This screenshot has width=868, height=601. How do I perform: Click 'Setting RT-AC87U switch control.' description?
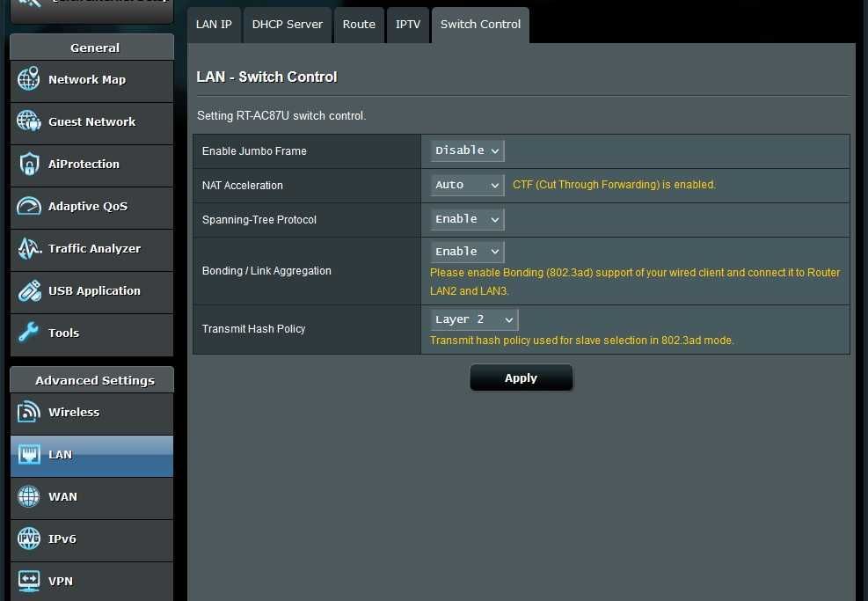click(x=281, y=116)
